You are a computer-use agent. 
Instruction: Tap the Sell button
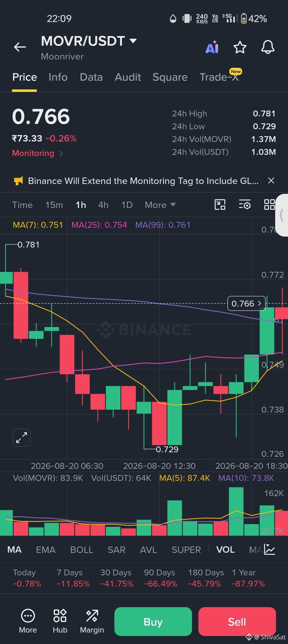click(237, 622)
